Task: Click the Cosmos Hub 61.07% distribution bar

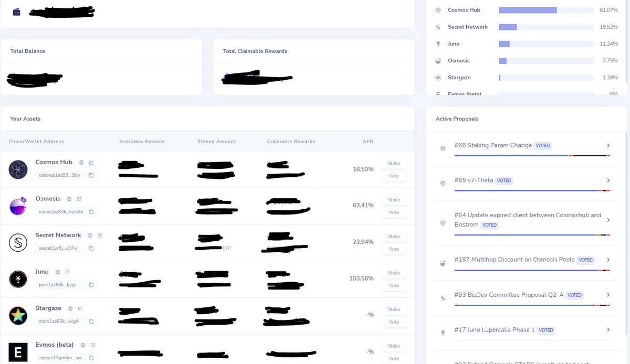Action: 546,10
